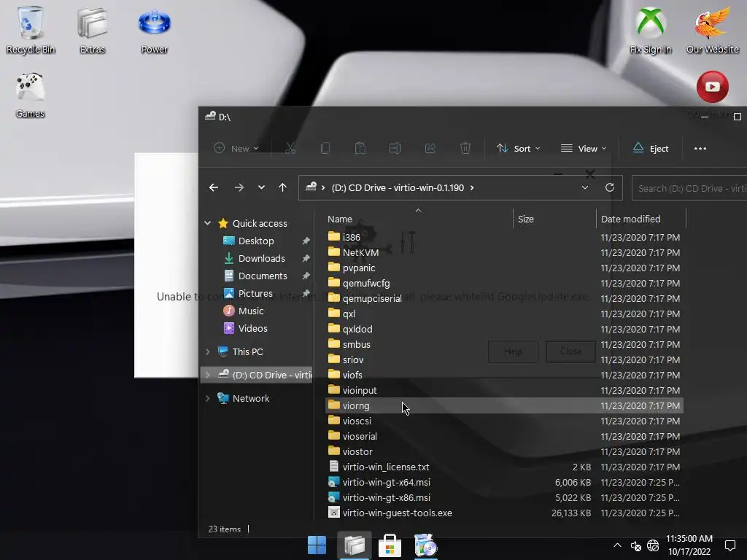
Task: Open the New dropdown menu
Action: point(236,149)
